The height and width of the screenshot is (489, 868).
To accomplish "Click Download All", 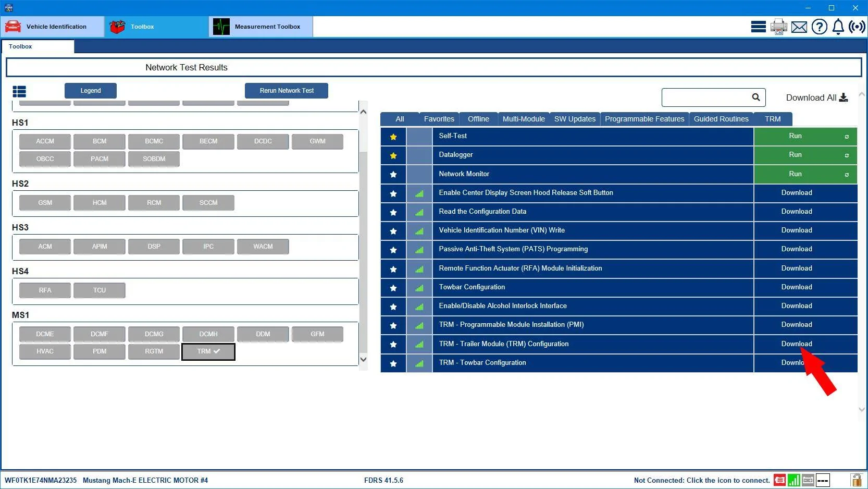I will coord(816,97).
